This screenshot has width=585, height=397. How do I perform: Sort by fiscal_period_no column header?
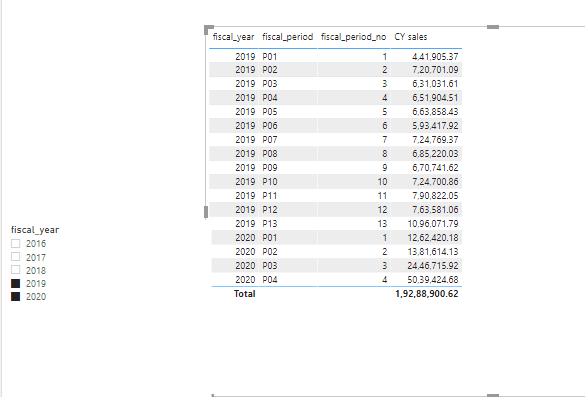[x=353, y=37]
